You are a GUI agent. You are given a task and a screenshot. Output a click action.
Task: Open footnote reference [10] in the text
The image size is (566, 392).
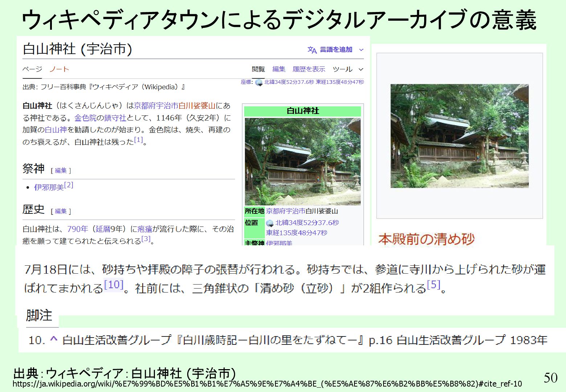coord(114,284)
